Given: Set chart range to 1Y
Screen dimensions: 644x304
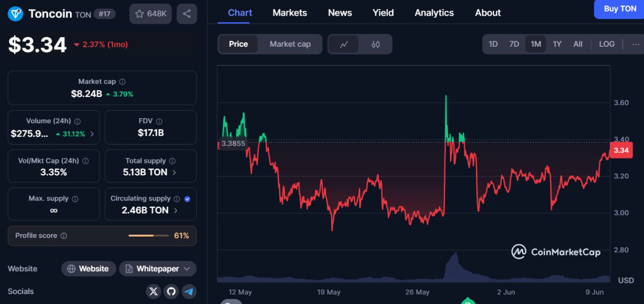Looking at the screenshot, I should [557, 44].
